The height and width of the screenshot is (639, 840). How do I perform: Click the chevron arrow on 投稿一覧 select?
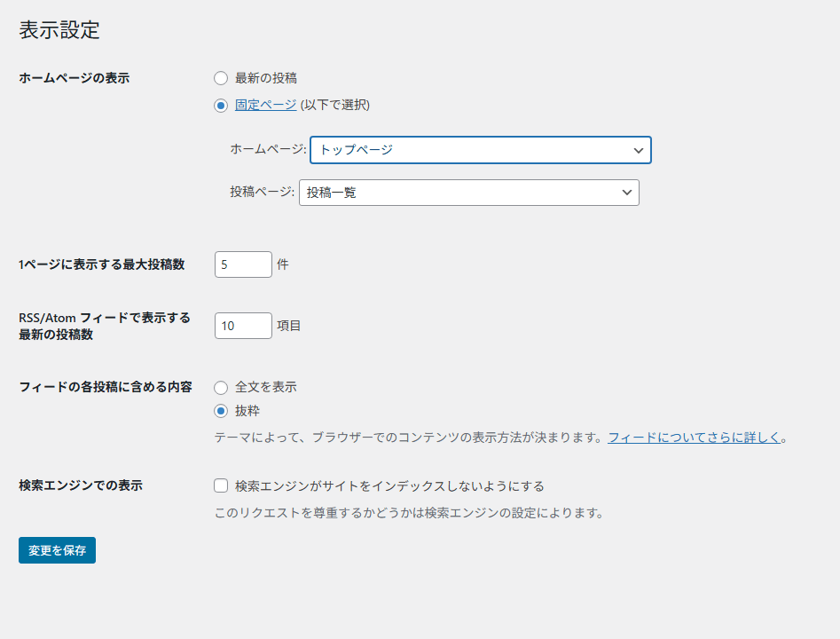626,193
